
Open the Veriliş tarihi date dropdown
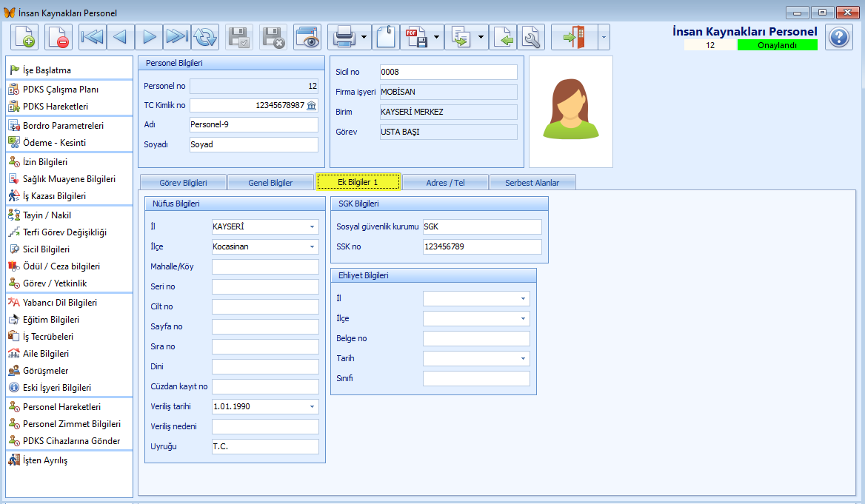point(311,406)
